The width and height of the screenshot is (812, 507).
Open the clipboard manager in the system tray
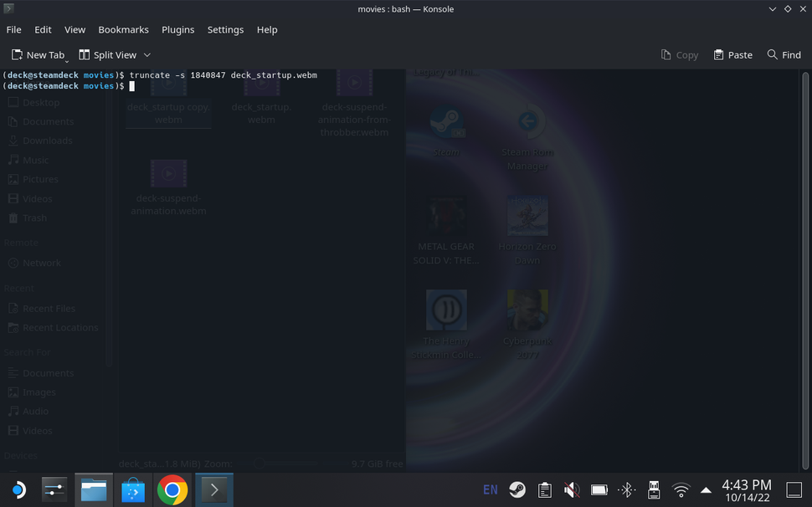pyautogui.click(x=544, y=489)
